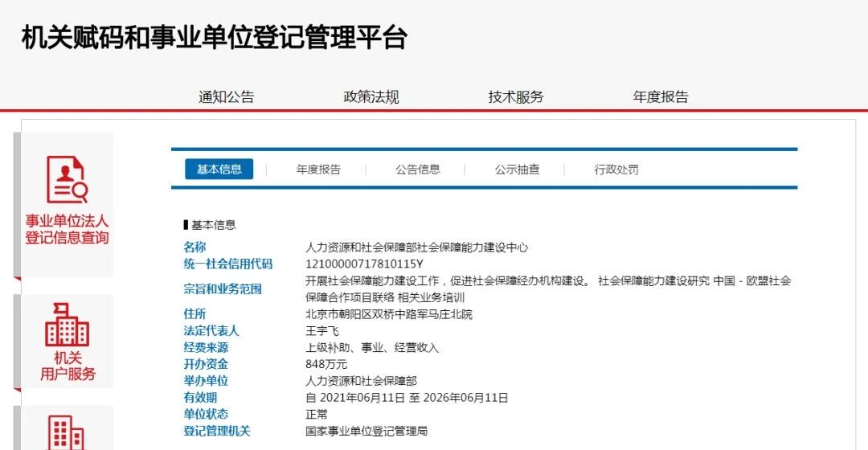Switch to the 行政处罚 tab
This screenshot has width=868, height=450.
(x=616, y=170)
